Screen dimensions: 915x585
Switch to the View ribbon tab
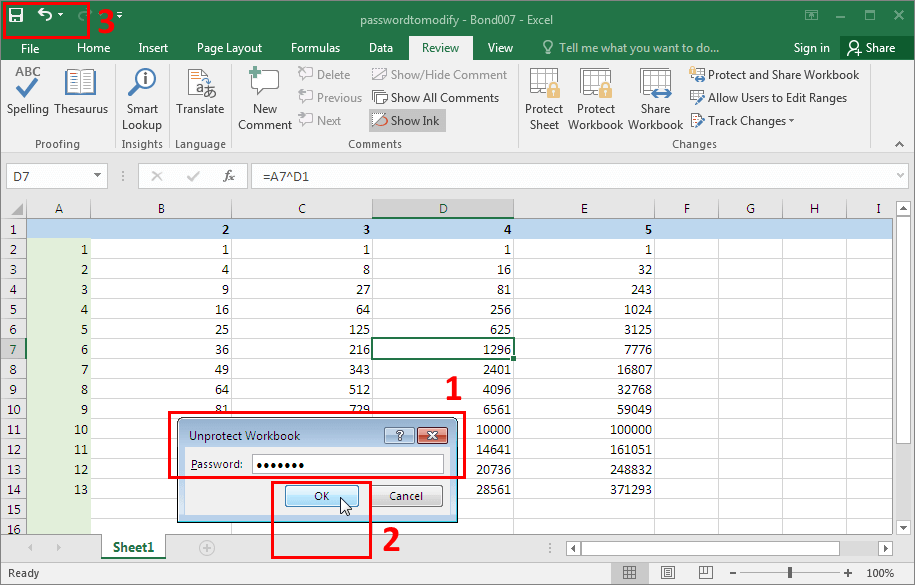(x=499, y=47)
